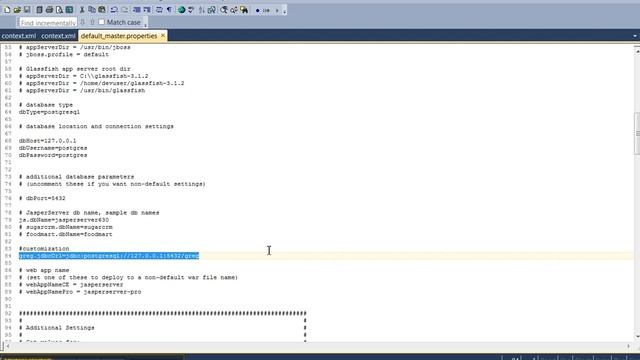Click line number 84 in gutter

[8, 256]
